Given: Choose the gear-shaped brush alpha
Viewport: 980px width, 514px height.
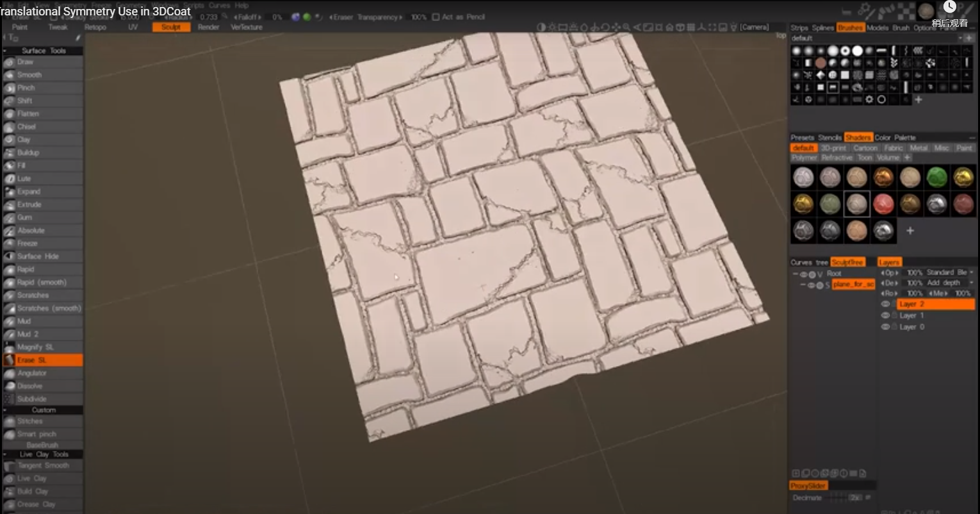Looking at the screenshot, I should coord(869,99).
